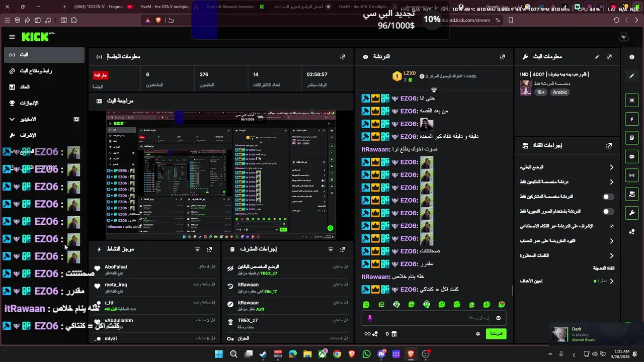Open Windows Start menu
Viewport: 644px width, 362px height.
tap(219, 354)
